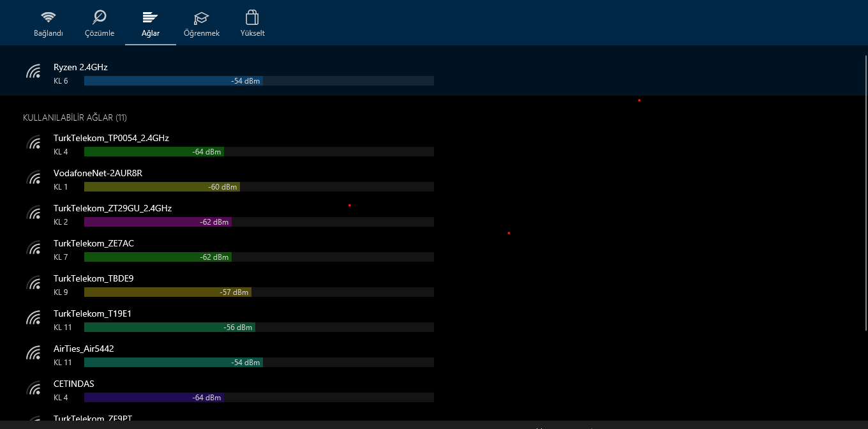Open the Yükselt upgrade tab
Image resolution: width=868 pixels, height=429 pixels.
point(253,24)
